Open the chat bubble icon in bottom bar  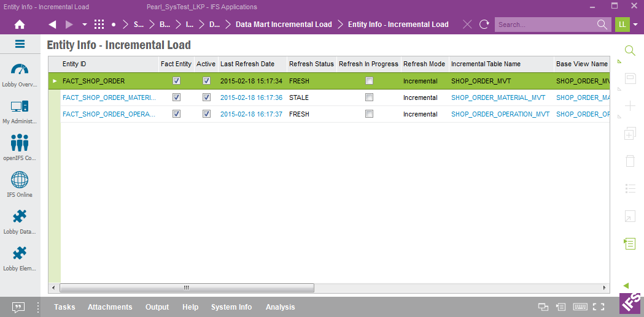[x=18, y=307]
